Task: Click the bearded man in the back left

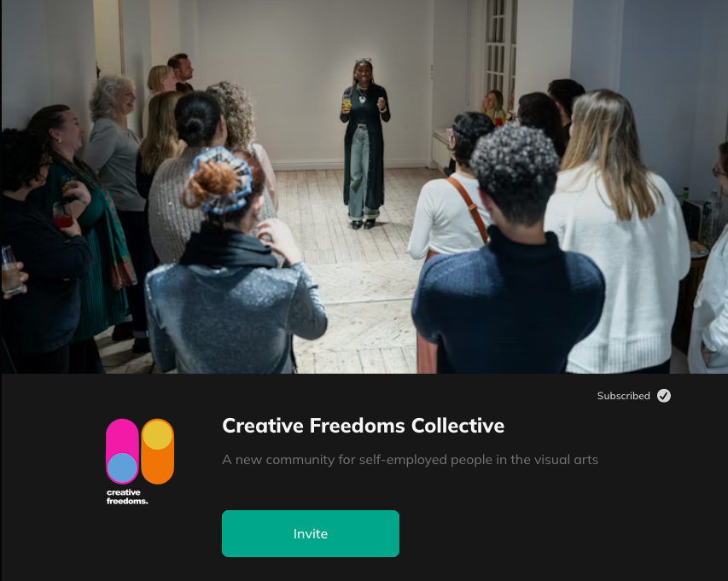Action: point(182,73)
